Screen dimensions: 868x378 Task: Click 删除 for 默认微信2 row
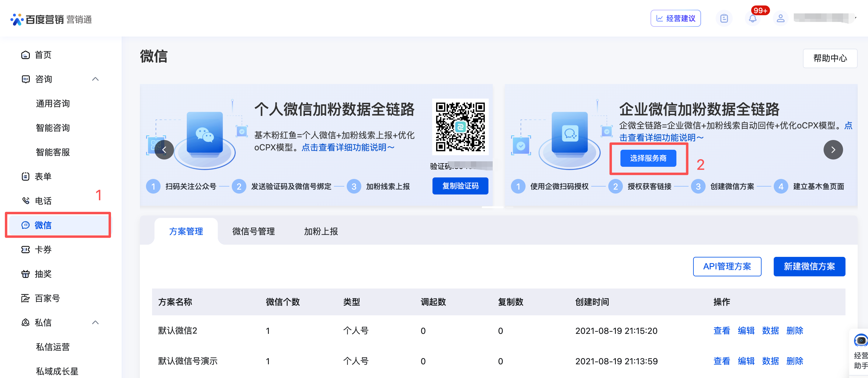coord(795,331)
